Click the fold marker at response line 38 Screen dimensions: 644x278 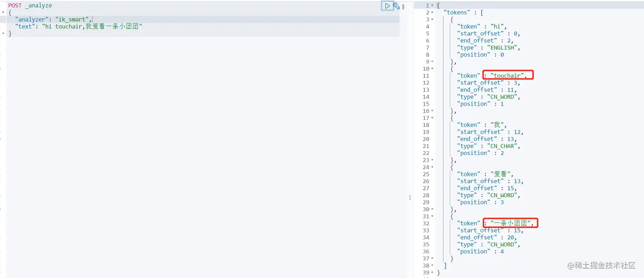point(432,265)
